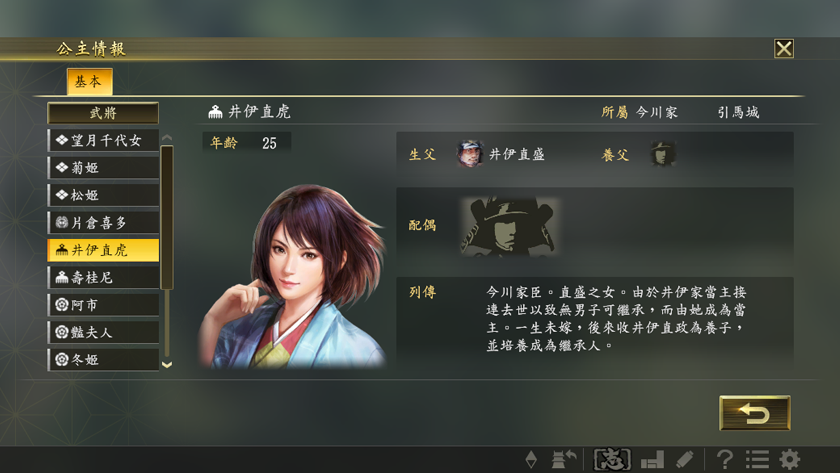Viewport: 840px width, 473px height.
Task: Click father 井伊直盛's portrait
Action: pos(470,154)
